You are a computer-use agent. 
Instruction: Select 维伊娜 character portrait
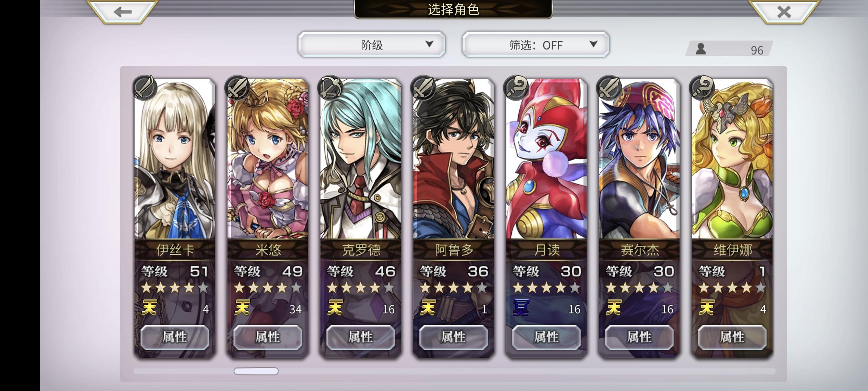coord(732,159)
